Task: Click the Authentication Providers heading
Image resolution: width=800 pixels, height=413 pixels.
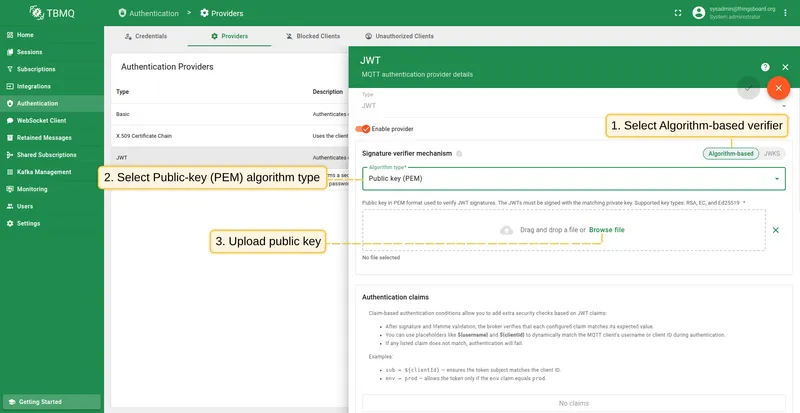Action: (167, 67)
